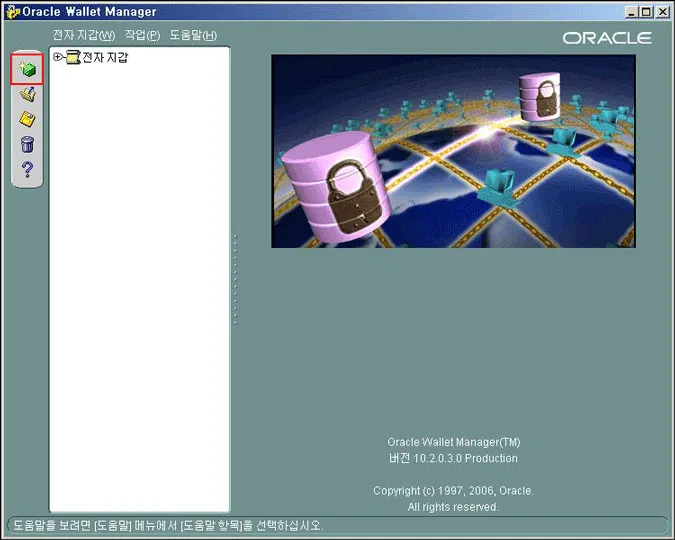This screenshot has width=675, height=540.
Task: Minimize the Oracle Wallet Manager window
Action: [x=632, y=12]
